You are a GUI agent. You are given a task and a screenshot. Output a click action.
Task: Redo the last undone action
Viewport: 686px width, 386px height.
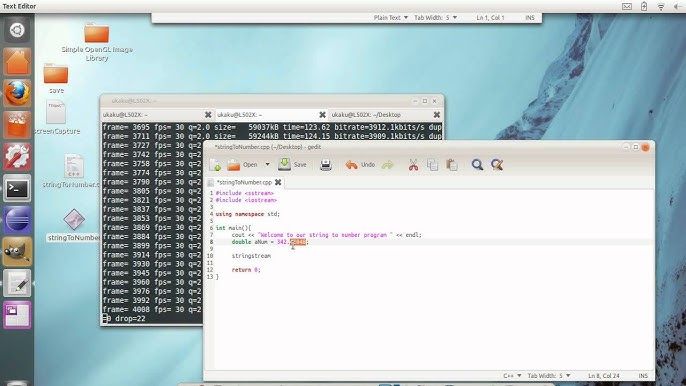(388, 165)
